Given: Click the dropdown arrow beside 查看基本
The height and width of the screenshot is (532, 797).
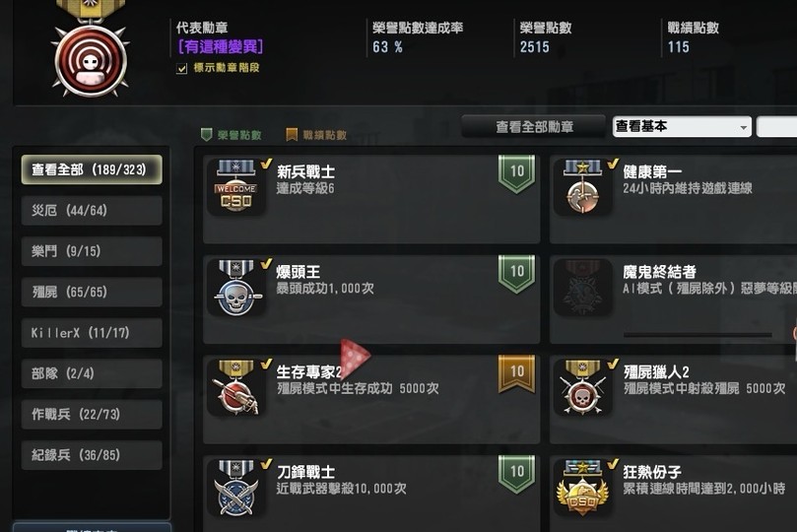Looking at the screenshot, I should (743, 127).
